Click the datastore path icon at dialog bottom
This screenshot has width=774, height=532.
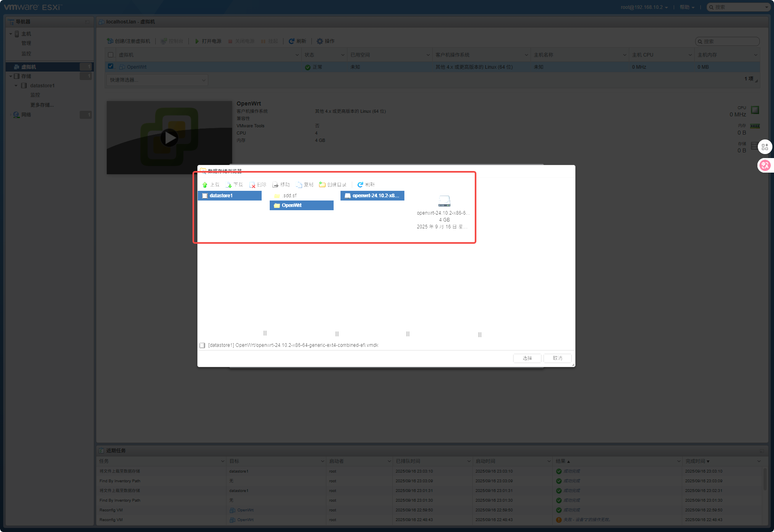(x=202, y=345)
